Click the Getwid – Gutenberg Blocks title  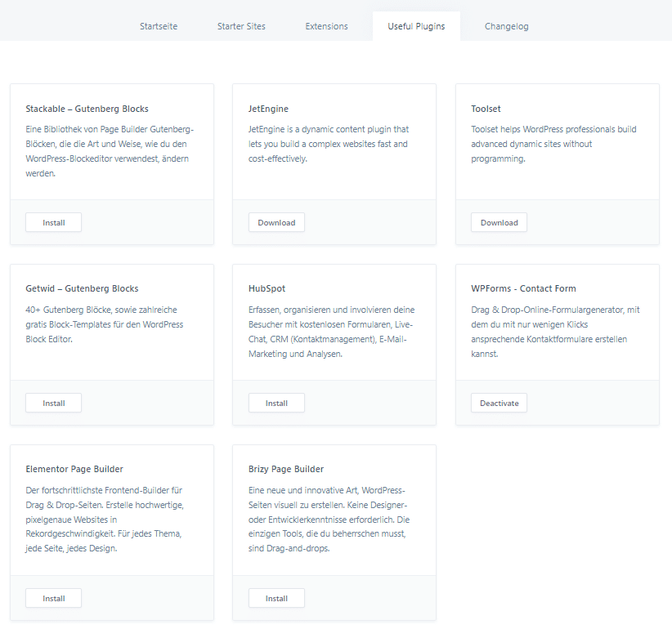click(x=82, y=288)
